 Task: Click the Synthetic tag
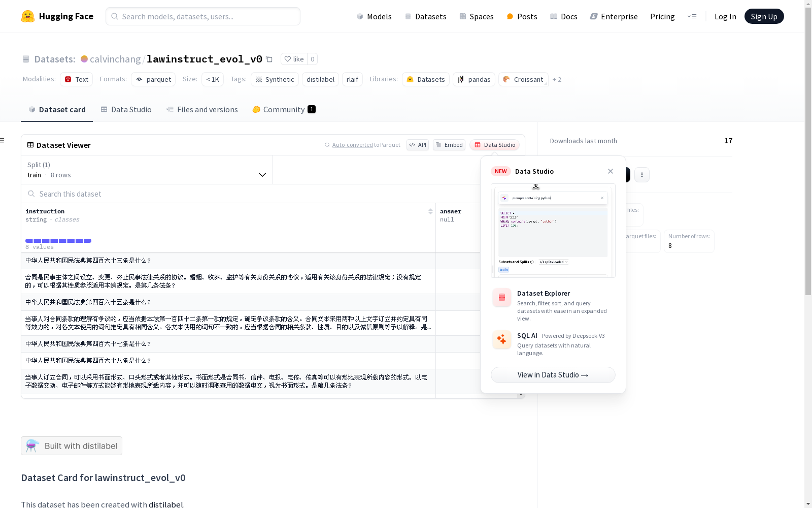click(x=275, y=79)
